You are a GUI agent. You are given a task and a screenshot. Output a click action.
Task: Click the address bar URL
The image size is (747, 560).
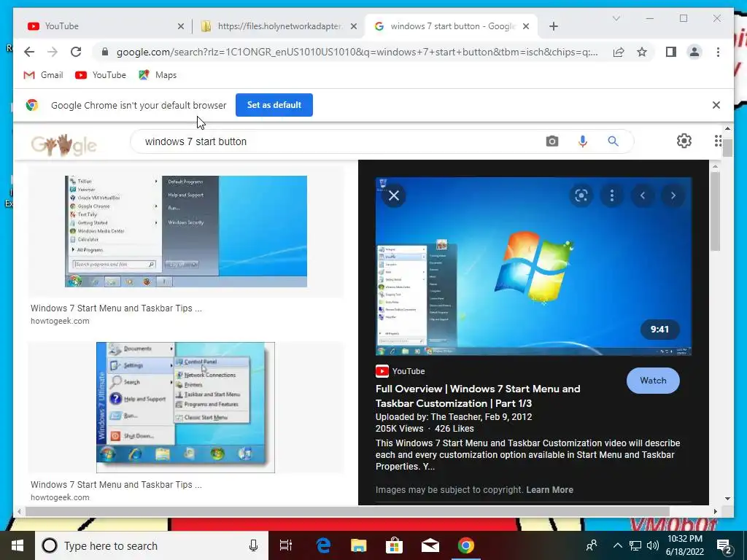click(x=357, y=52)
